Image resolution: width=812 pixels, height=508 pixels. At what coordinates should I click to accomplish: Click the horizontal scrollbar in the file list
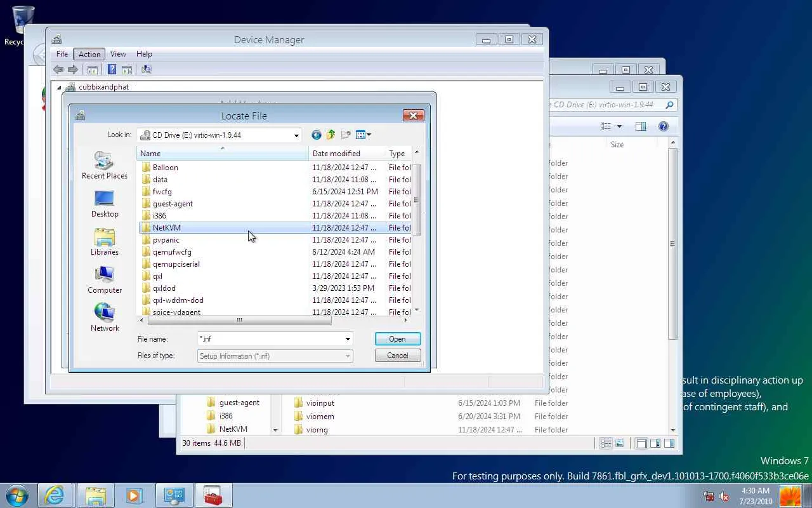(239, 320)
